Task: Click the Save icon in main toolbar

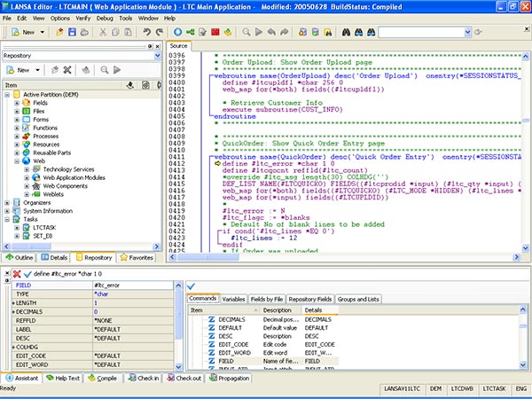Action: point(73,32)
